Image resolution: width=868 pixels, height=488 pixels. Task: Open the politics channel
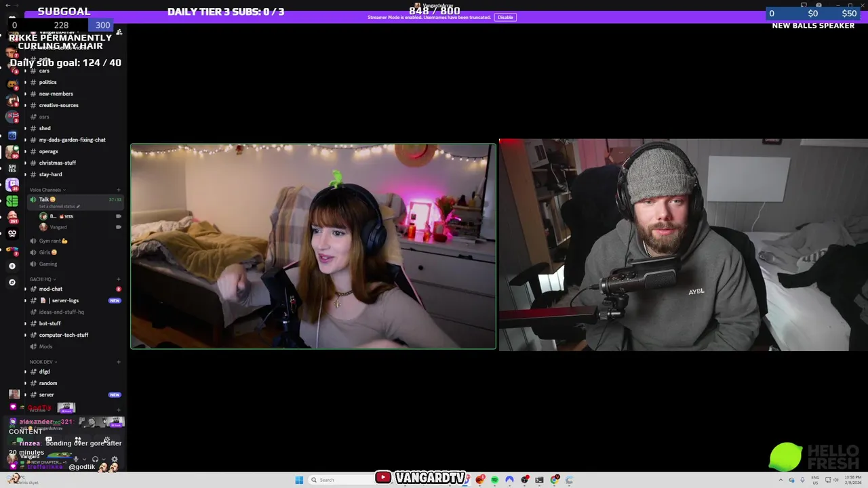click(47, 82)
